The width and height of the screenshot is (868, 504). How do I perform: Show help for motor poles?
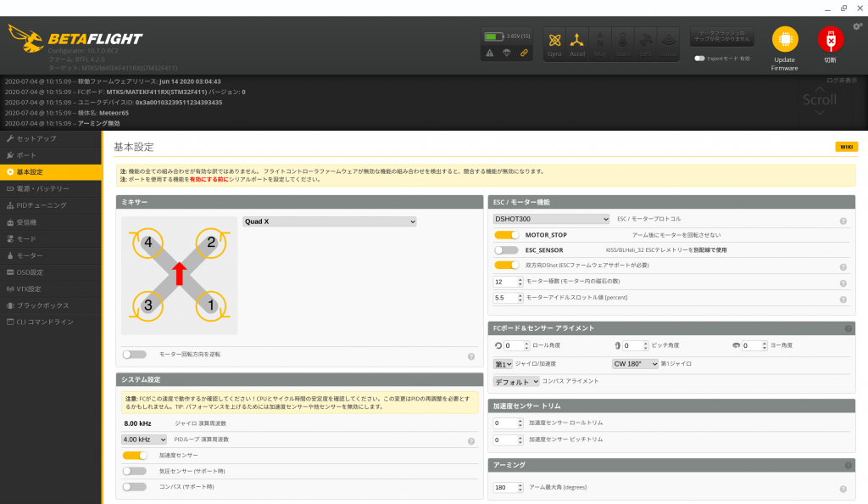tap(843, 283)
